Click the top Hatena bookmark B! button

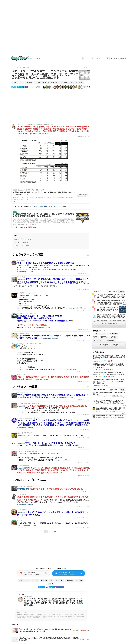tap(20, 87)
